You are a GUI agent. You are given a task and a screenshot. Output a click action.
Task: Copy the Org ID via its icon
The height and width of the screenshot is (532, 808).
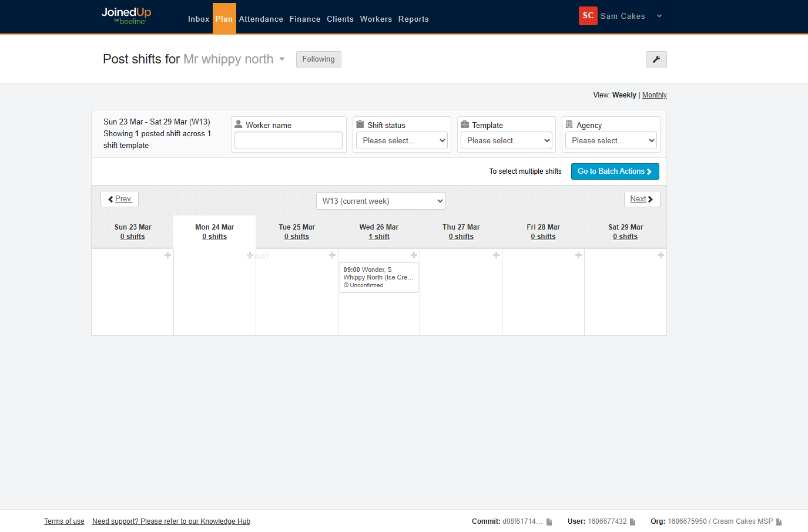coord(779,522)
